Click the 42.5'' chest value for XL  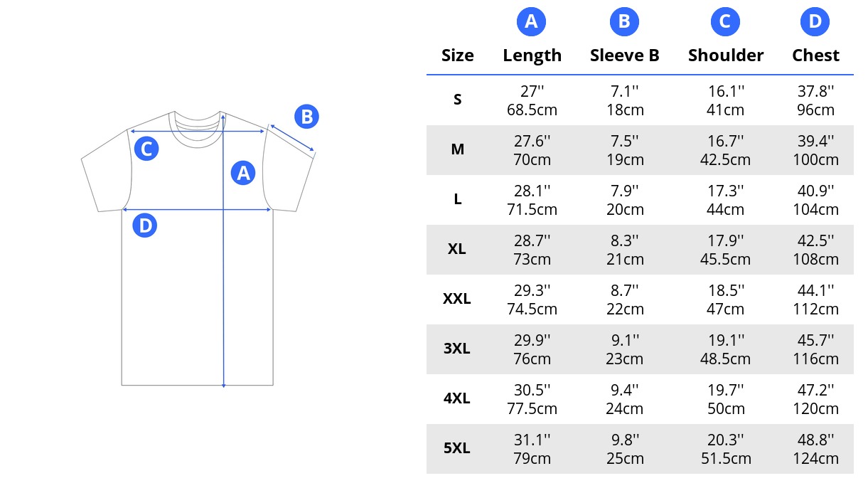click(x=815, y=240)
